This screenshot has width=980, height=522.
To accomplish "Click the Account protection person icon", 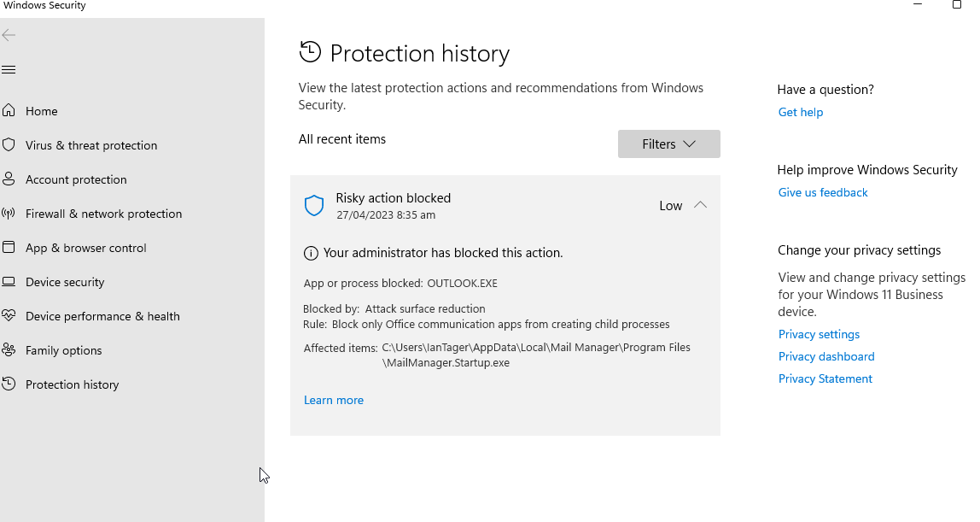I will click(9, 179).
